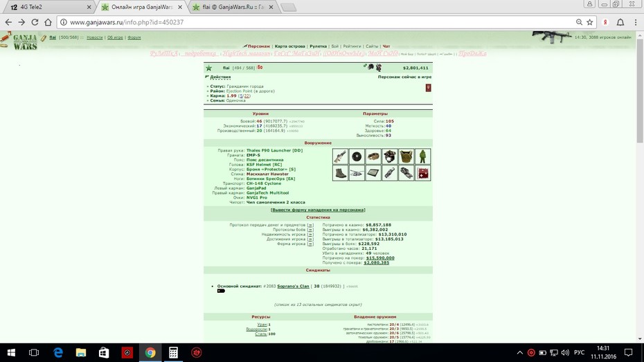
Task: Show hidden system tray icons chevron
Action: coord(519,352)
